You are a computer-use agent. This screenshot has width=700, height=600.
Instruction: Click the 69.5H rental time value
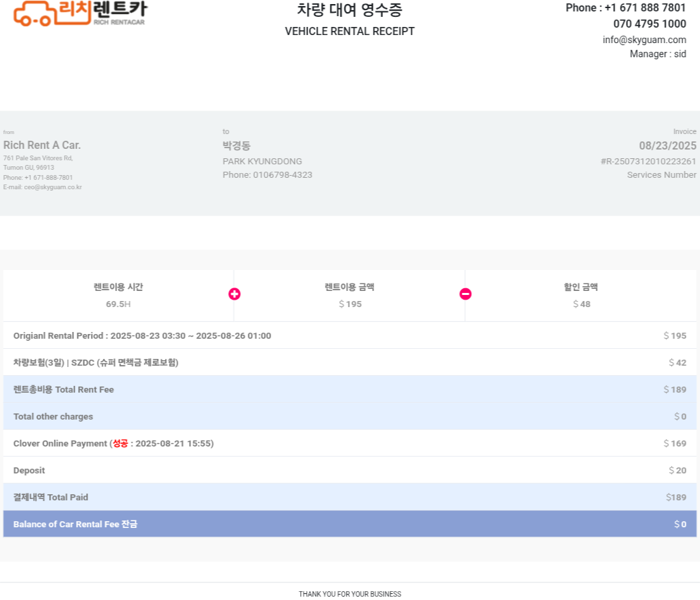pos(118,304)
